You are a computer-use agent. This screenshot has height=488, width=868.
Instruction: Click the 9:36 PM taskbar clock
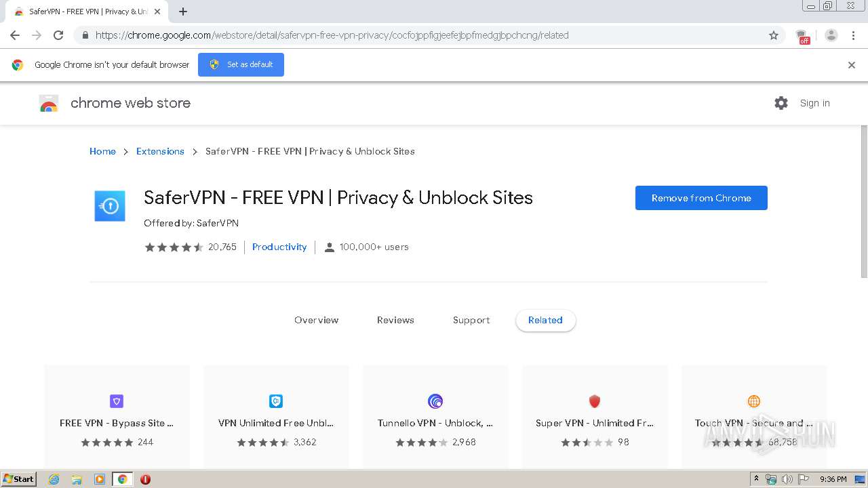click(x=833, y=479)
